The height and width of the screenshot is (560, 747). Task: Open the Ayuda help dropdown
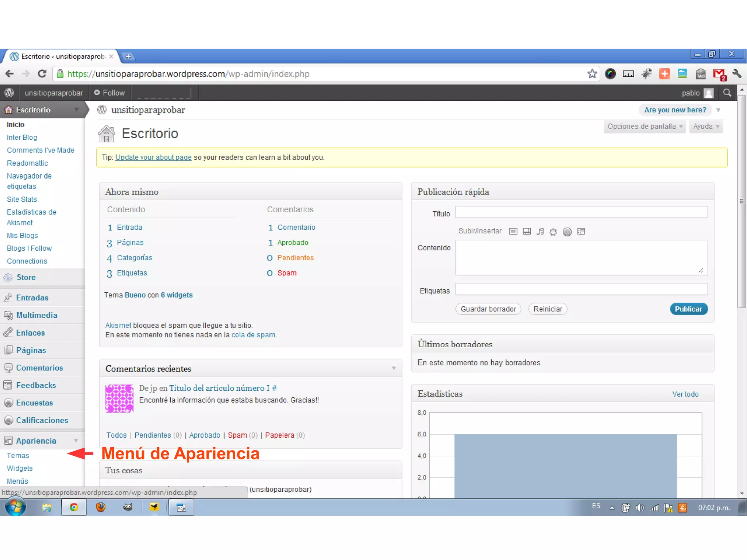coord(706,126)
